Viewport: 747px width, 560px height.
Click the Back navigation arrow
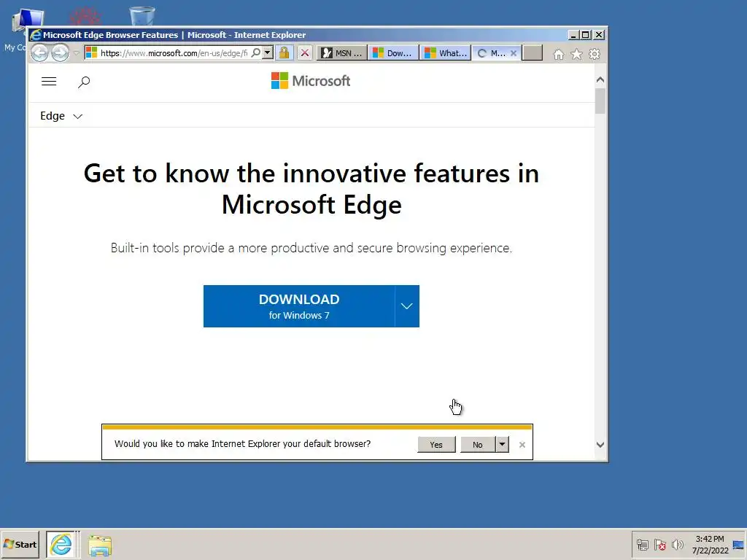(x=39, y=52)
